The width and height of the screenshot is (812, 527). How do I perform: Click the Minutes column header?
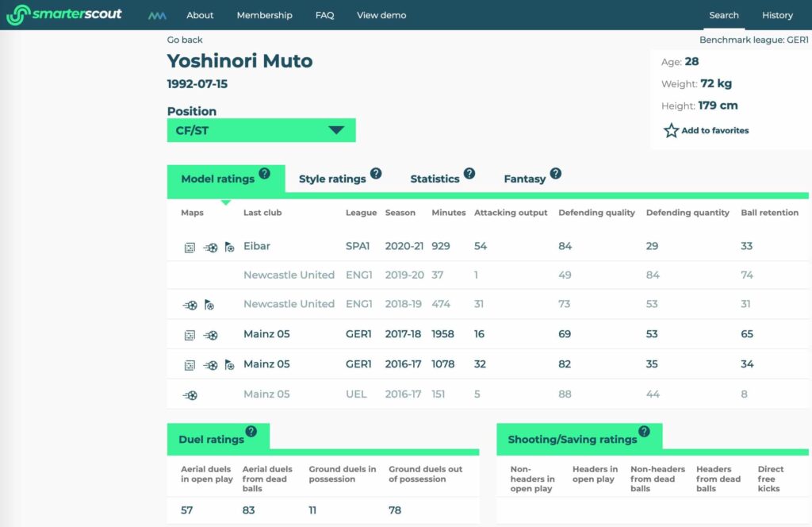(449, 213)
